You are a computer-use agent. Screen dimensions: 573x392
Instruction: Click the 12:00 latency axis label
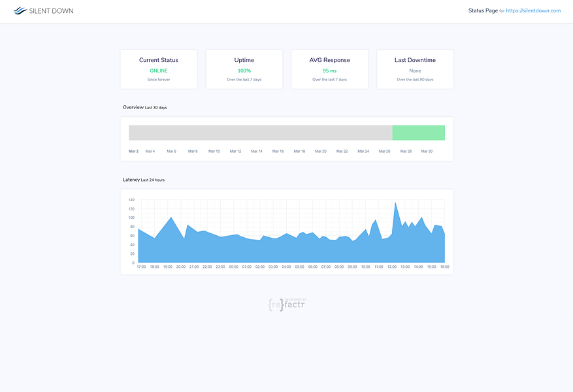(392, 267)
